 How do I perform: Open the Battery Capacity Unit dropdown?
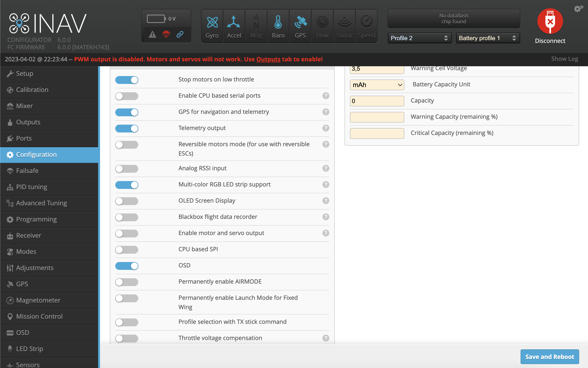[377, 85]
